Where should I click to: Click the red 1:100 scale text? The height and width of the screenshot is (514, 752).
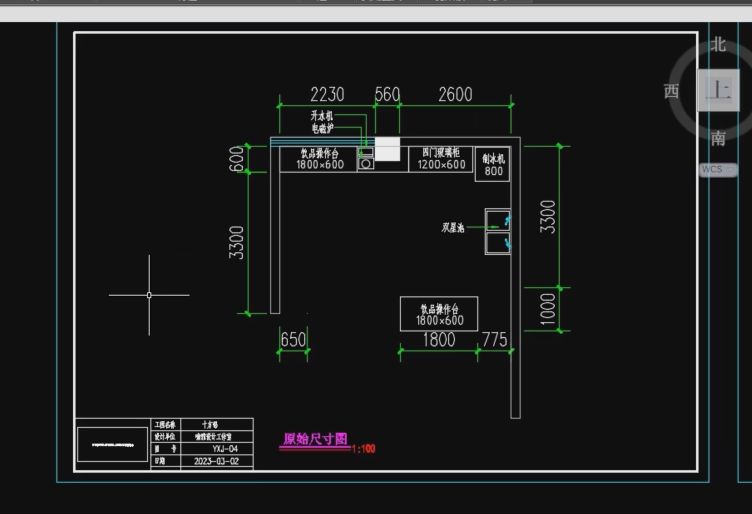363,449
